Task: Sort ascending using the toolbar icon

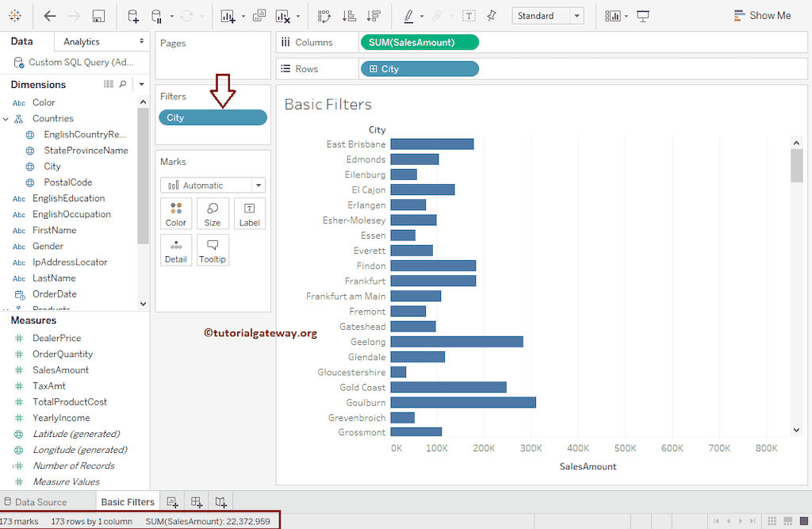Action: coord(349,16)
